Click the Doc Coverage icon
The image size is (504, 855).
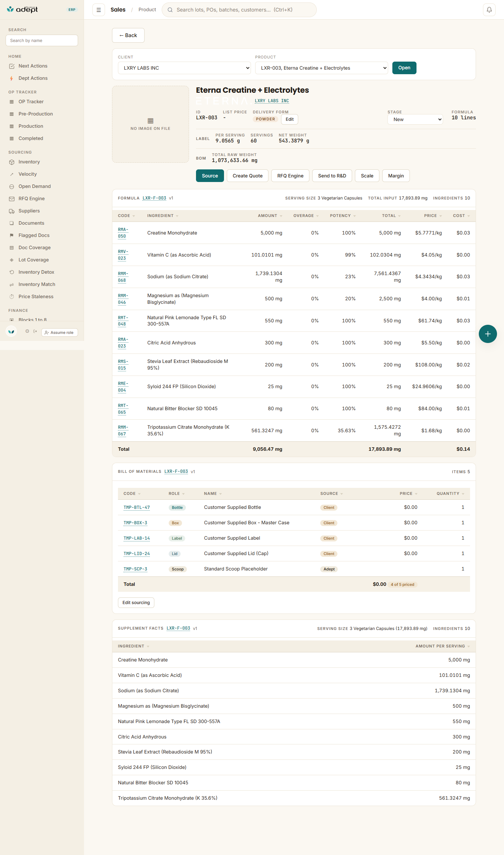(x=12, y=248)
